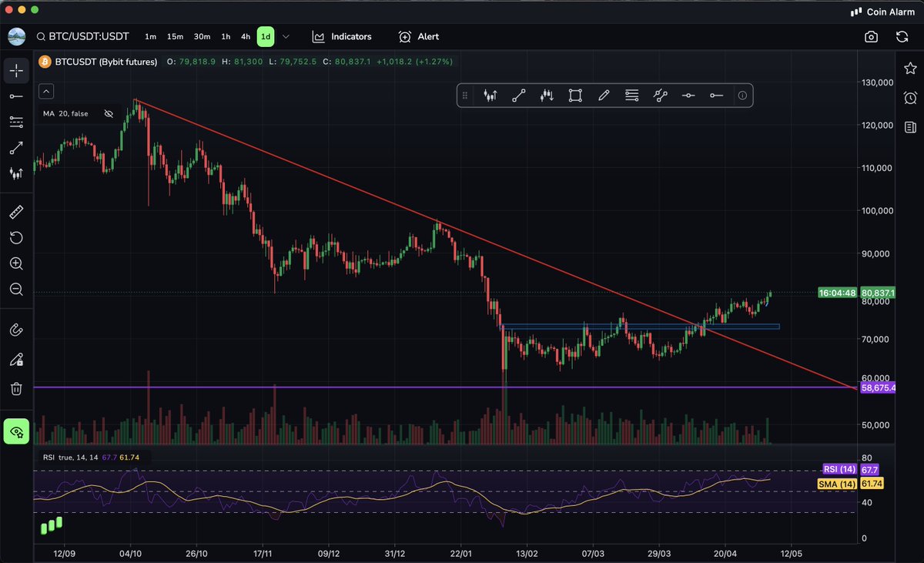Select trend line tool in floating toolbar
The height and width of the screenshot is (563, 924).
(x=519, y=96)
